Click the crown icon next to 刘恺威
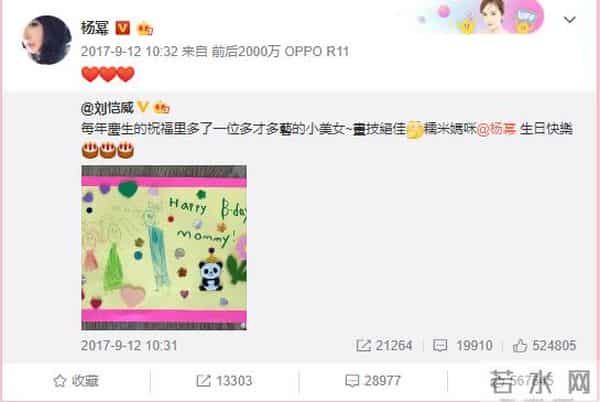600x402 pixels. coord(161,108)
